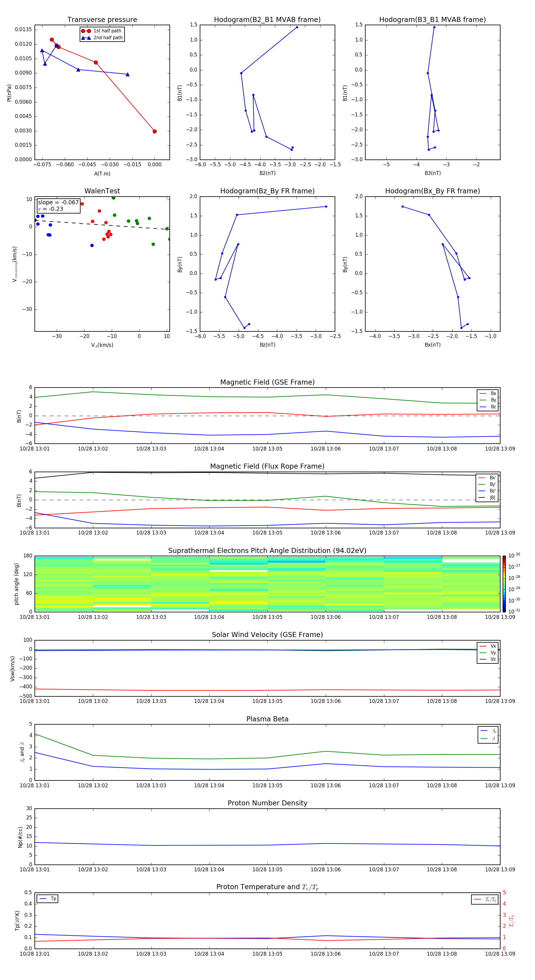535x980 pixels.
Task: Click "10/28 13:05" tick under Plasma Beta
Action: (267, 785)
